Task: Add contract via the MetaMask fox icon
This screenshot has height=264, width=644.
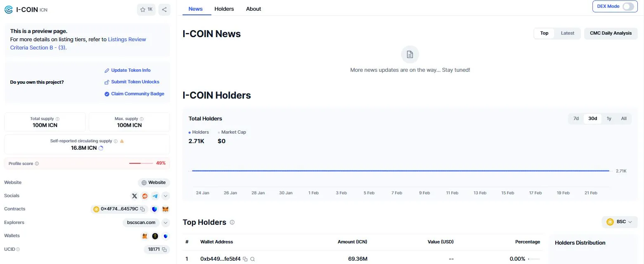Action: (x=165, y=209)
